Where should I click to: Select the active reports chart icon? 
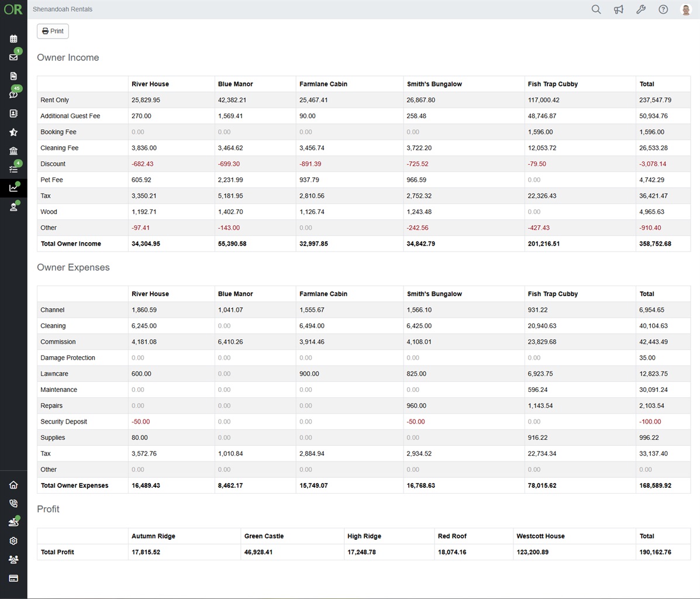13,187
